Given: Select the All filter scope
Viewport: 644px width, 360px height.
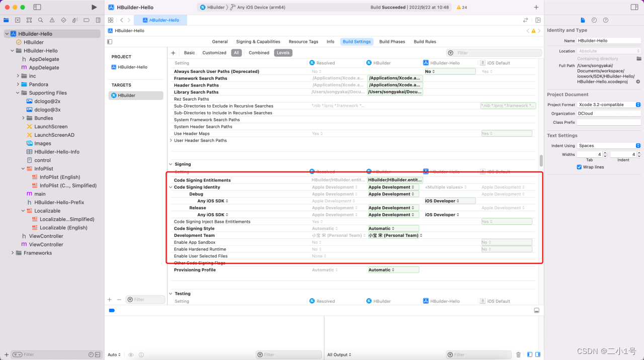Looking at the screenshot, I should [x=236, y=53].
